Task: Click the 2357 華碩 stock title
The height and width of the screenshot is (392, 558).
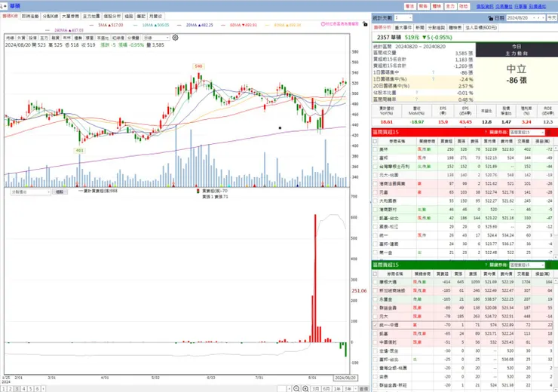Action: [x=389, y=38]
